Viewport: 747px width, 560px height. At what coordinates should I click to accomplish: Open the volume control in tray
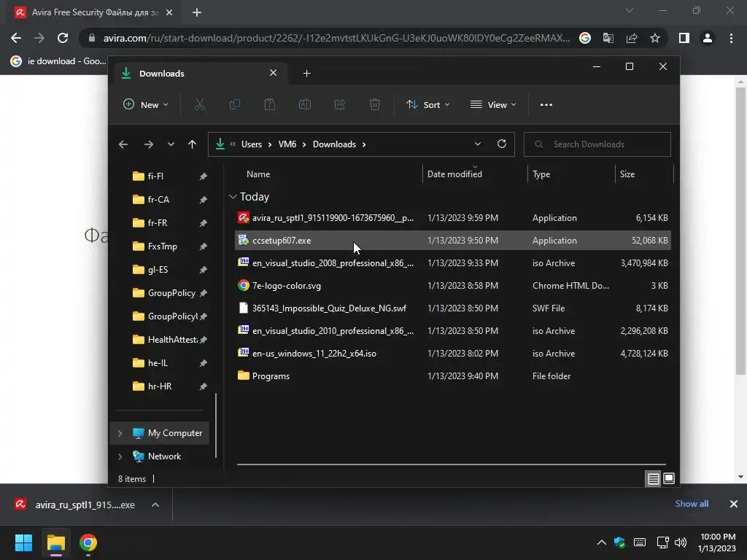[681, 542]
